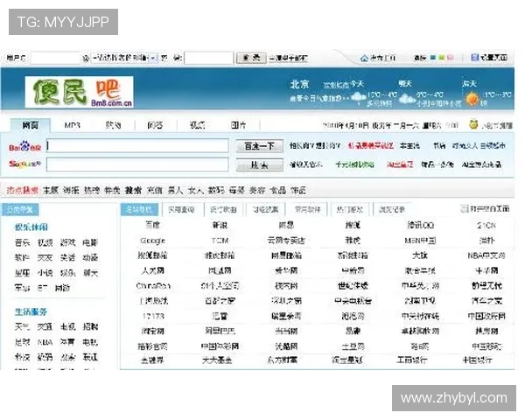Open the 中国银行 link
The height and width of the screenshot is (420, 525).
point(478,360)
